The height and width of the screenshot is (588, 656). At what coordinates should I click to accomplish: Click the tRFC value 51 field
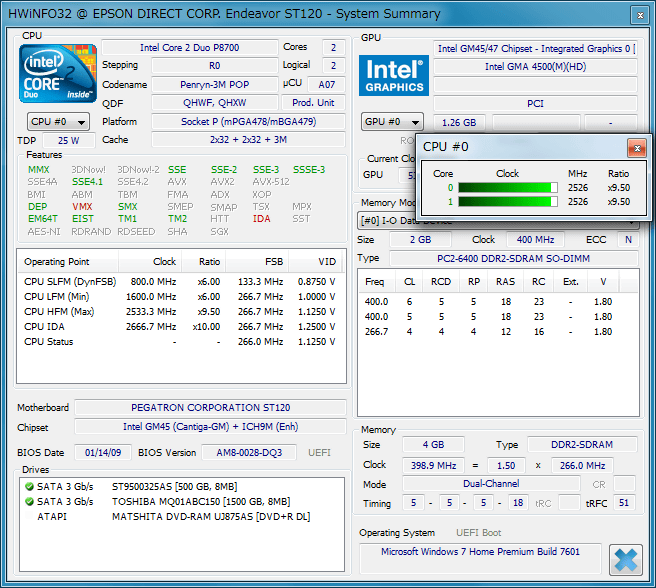(624, 503)
